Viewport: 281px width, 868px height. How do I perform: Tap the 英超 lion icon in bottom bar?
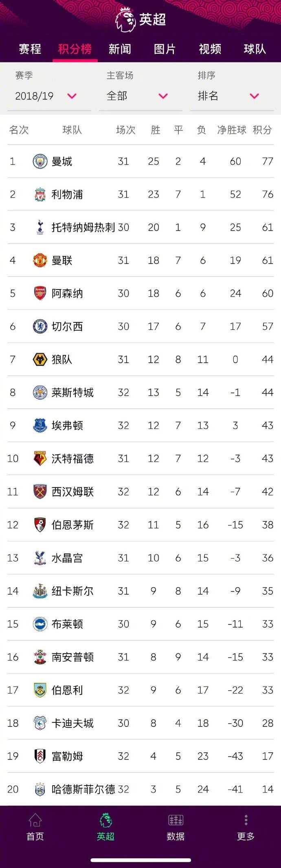105,819
